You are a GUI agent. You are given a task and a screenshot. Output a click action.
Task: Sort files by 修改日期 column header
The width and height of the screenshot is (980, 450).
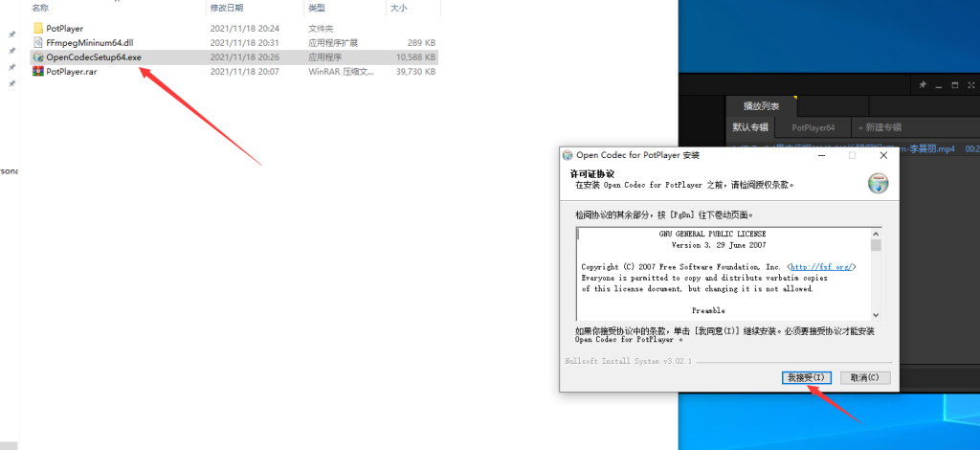click(227, 8)
